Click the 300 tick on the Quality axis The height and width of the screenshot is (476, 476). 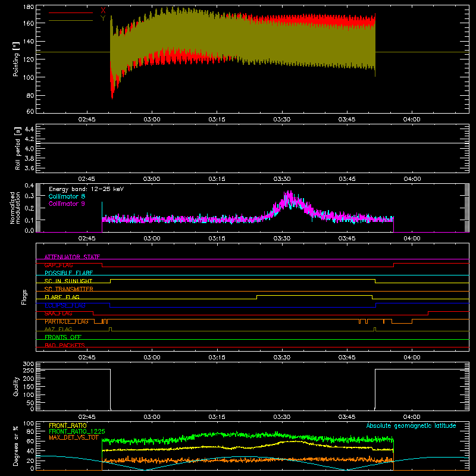click(x=29, y=364)
